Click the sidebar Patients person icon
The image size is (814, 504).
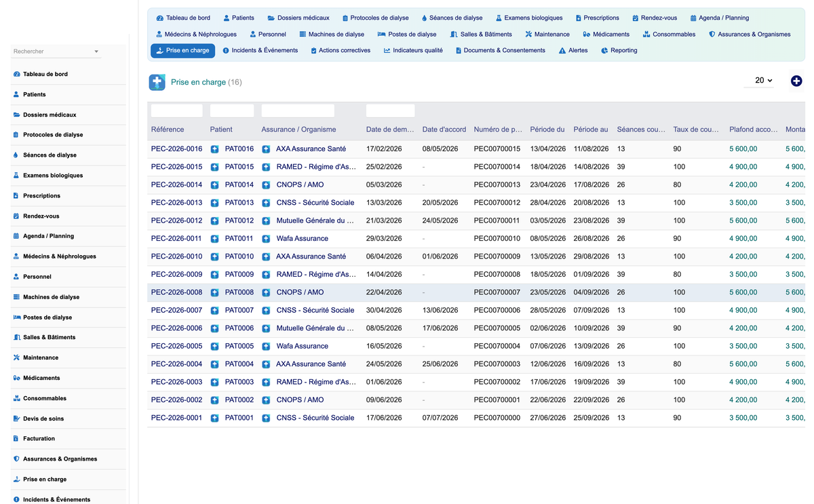click(x=16, y=94)
